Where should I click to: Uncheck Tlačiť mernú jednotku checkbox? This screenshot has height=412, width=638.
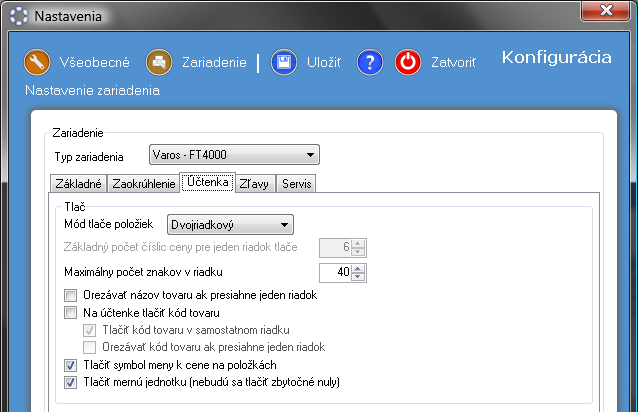click(70, 382)
